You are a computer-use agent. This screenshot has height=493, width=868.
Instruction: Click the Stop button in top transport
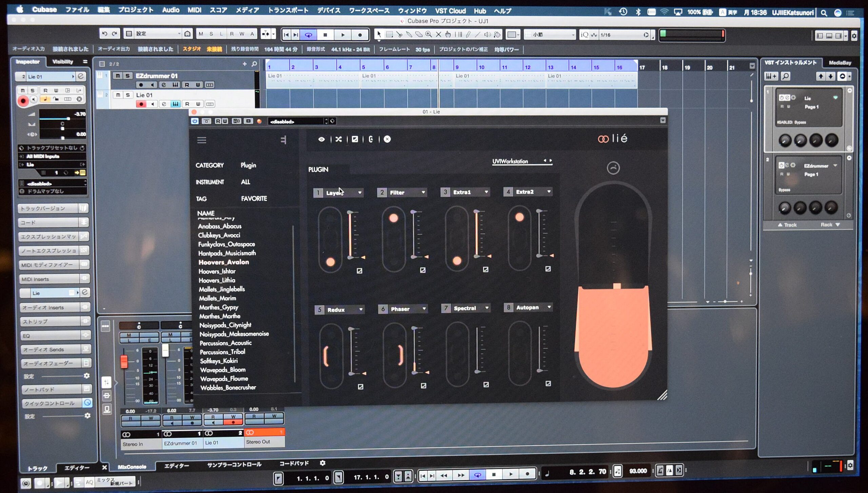coord(325,35)
